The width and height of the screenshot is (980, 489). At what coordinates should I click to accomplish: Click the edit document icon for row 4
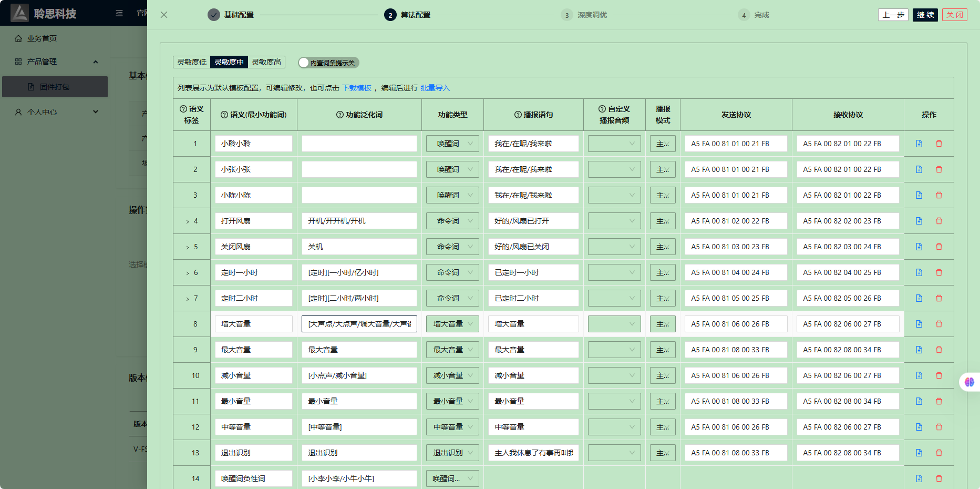919,221
